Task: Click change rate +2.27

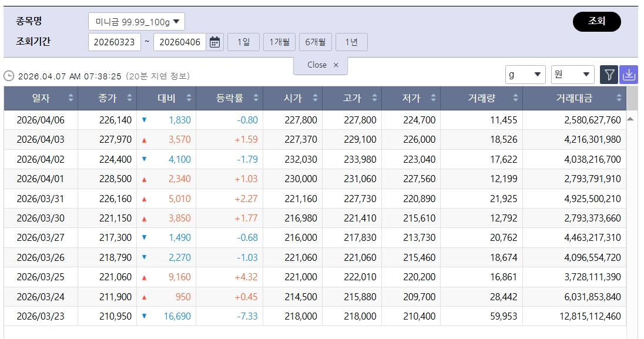Action: [246, 199]
